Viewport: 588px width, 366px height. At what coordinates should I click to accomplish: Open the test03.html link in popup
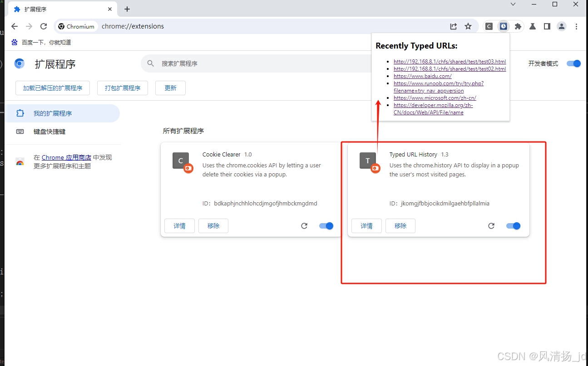click(x=450, y=62)
